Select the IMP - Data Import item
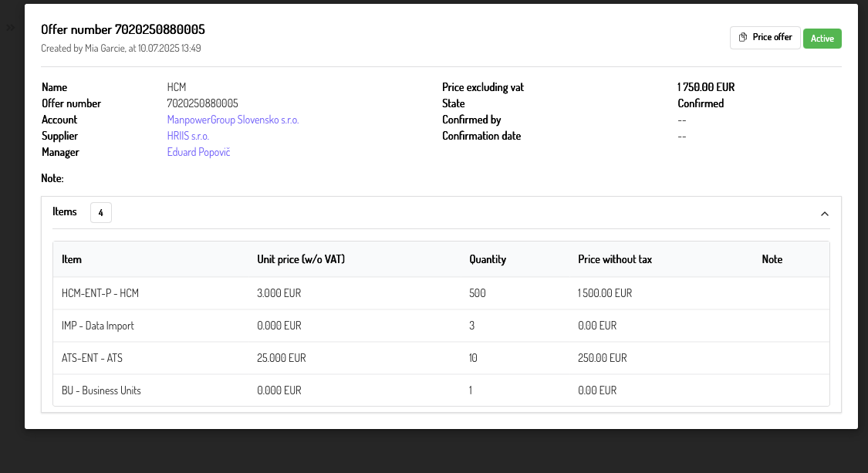 point(97,326)
